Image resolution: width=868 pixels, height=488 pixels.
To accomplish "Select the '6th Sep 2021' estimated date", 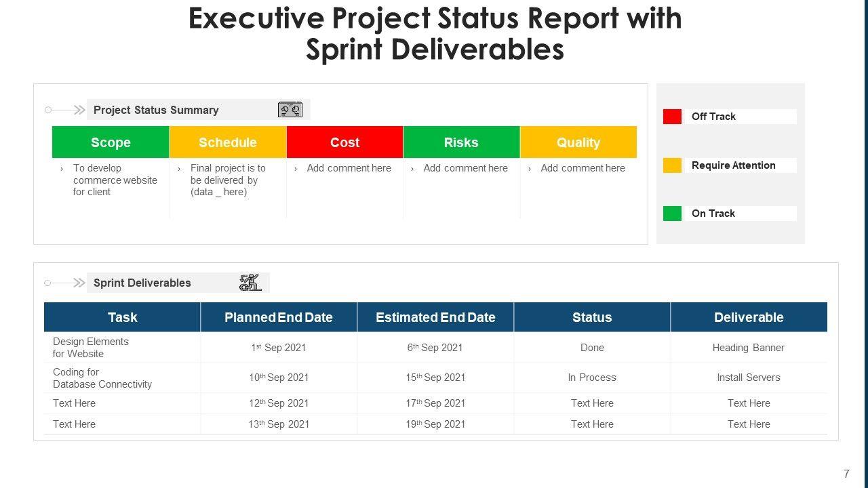I will tap(435, 348).
